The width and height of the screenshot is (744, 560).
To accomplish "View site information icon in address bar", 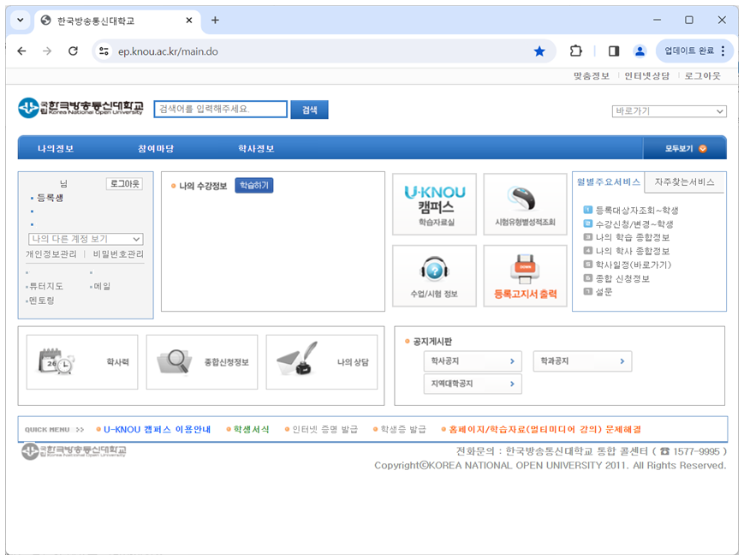I will point(104,51).
